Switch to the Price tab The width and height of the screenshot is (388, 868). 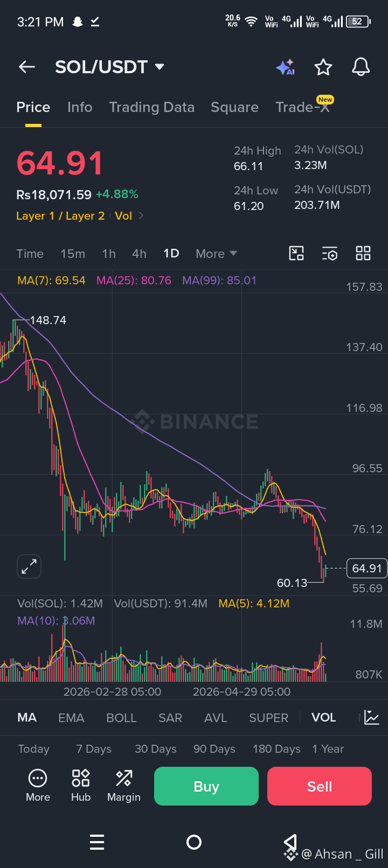[33, 107]
